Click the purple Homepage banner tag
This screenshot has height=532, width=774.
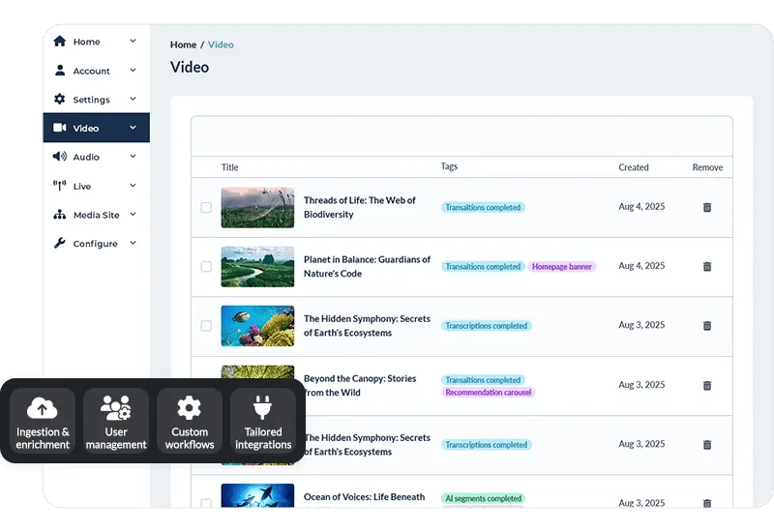(x=562, y=267)
